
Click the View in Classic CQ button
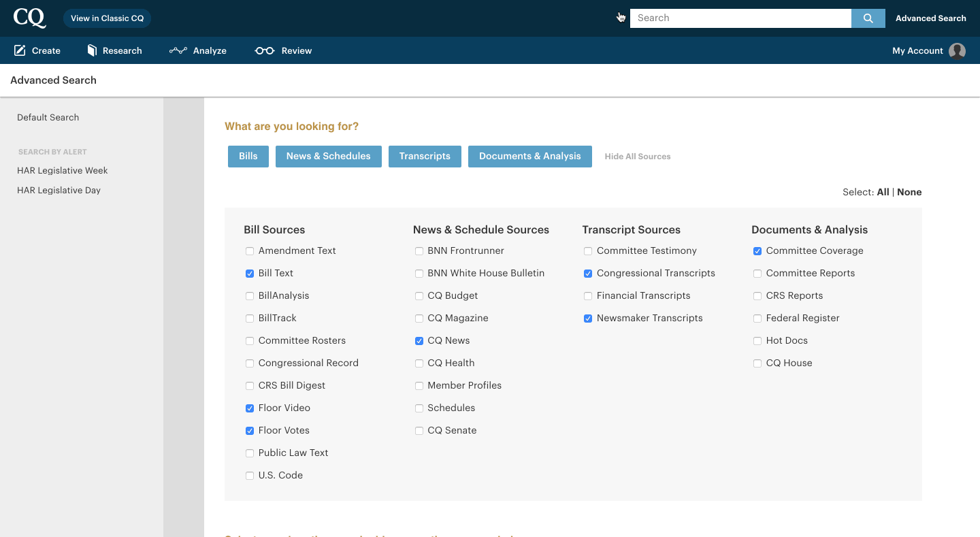coord(107,18)
